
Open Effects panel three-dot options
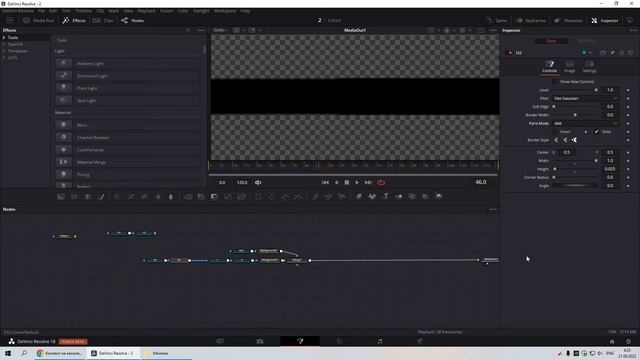click(201, 30)
